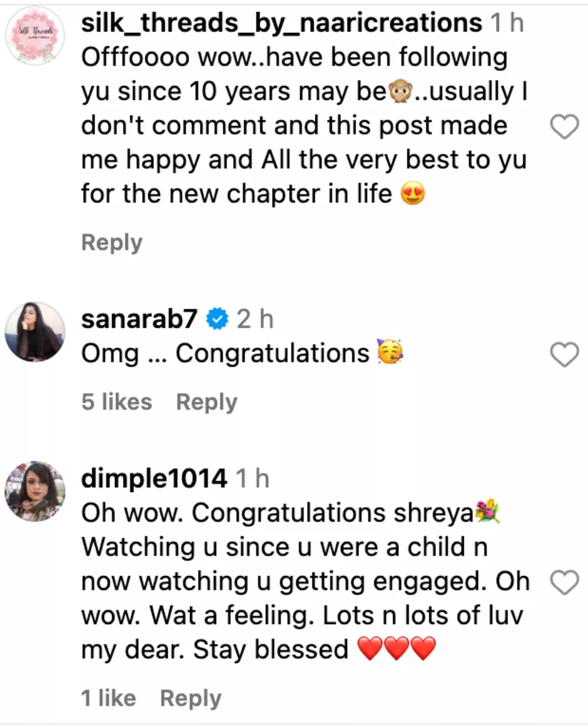The width and height of the screenshot is (588, 727).
Task: Tap the heart on sanarab7's comment
Action: tap(564, 355)
